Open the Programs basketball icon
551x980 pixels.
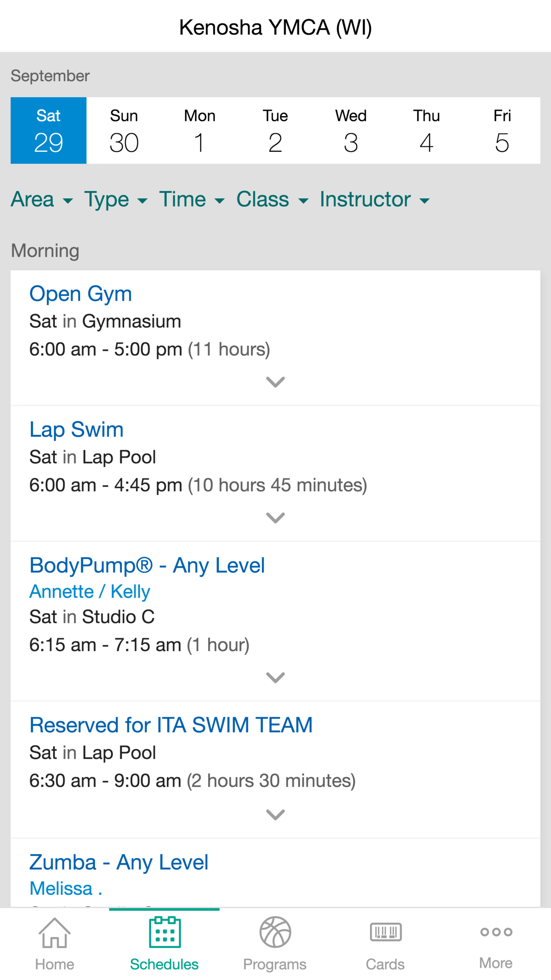click(x=275, y=932)
